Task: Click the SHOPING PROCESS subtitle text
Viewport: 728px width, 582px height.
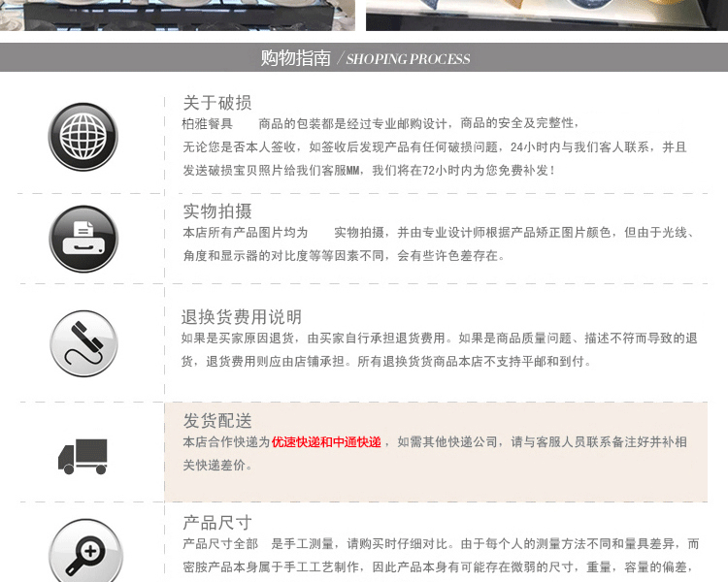Action: click(408, 59)
